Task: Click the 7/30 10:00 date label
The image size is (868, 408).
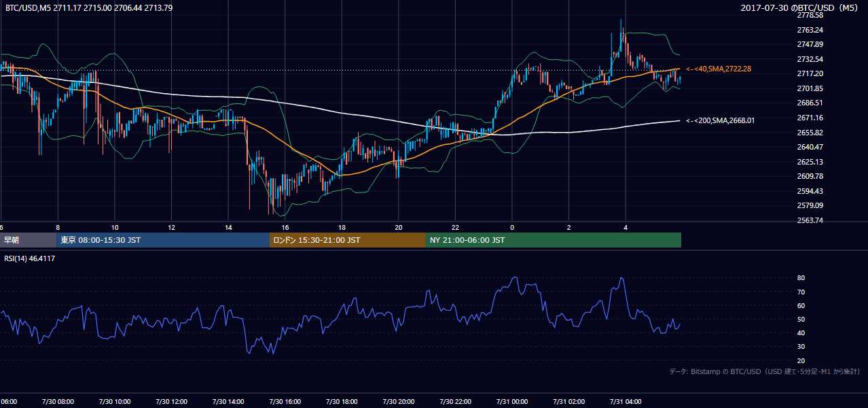Action: click(x=115, y=402)
